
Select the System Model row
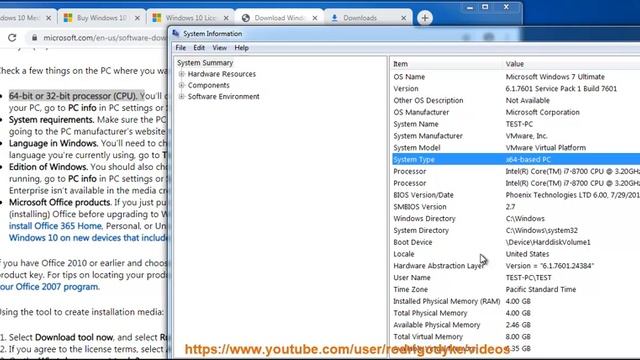pyautogui.click(x=516, y=148)
